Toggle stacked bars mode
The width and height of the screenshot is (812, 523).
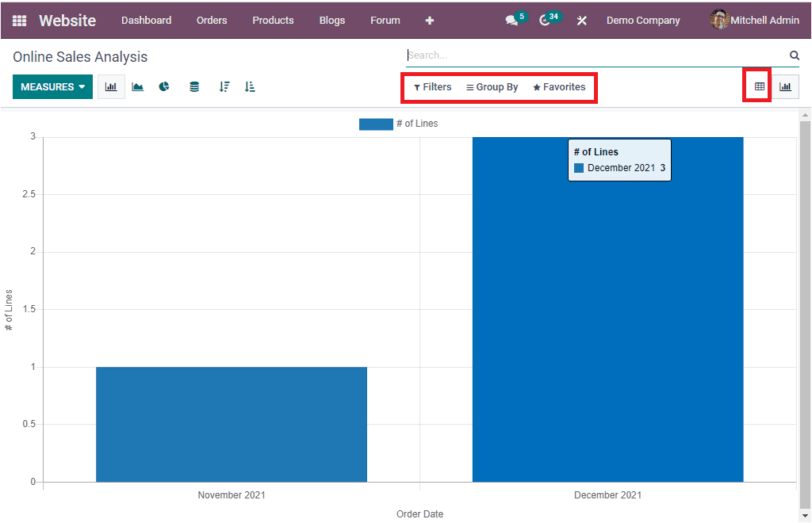click(x=193, y=86)
